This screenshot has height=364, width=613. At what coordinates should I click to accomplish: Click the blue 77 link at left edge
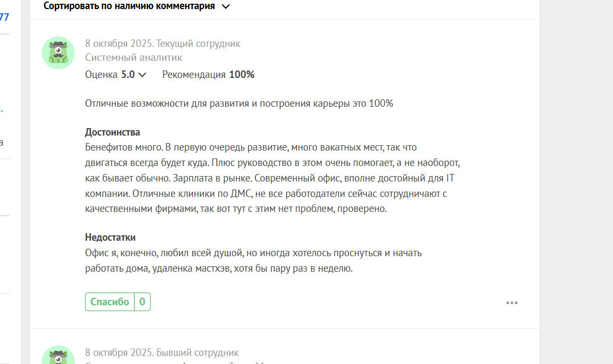tap(4, 17)
